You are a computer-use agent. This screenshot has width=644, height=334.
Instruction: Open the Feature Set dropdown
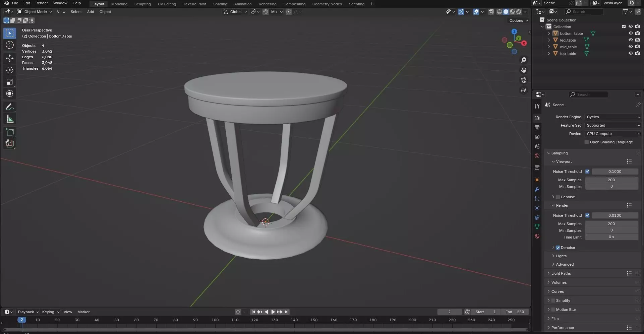tap(613, 125)
